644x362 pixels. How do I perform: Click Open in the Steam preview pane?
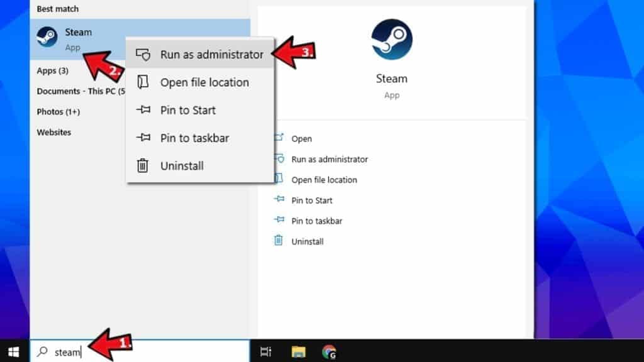(301, 139)
